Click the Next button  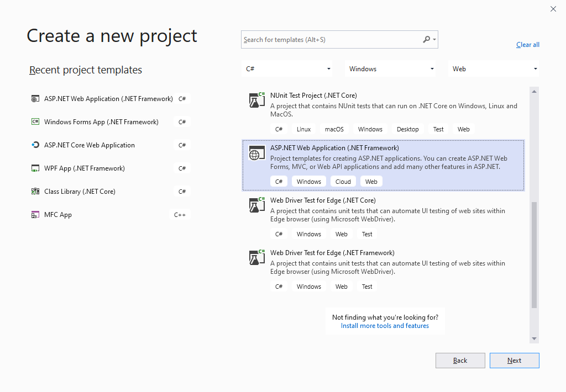click(515, 361)
